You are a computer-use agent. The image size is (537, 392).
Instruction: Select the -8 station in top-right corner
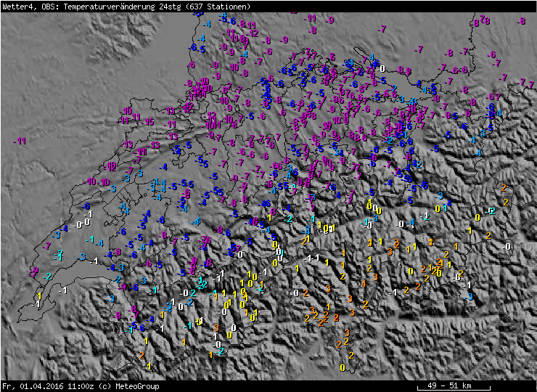tap(521, 22)
